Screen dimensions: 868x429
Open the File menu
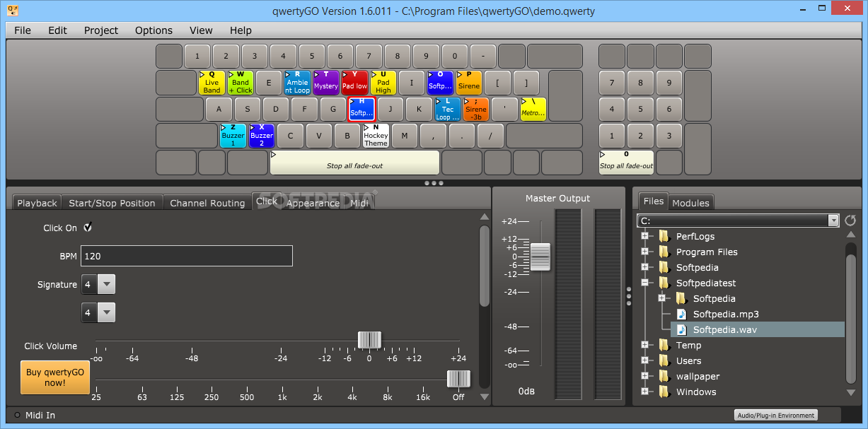click(23, 30)
